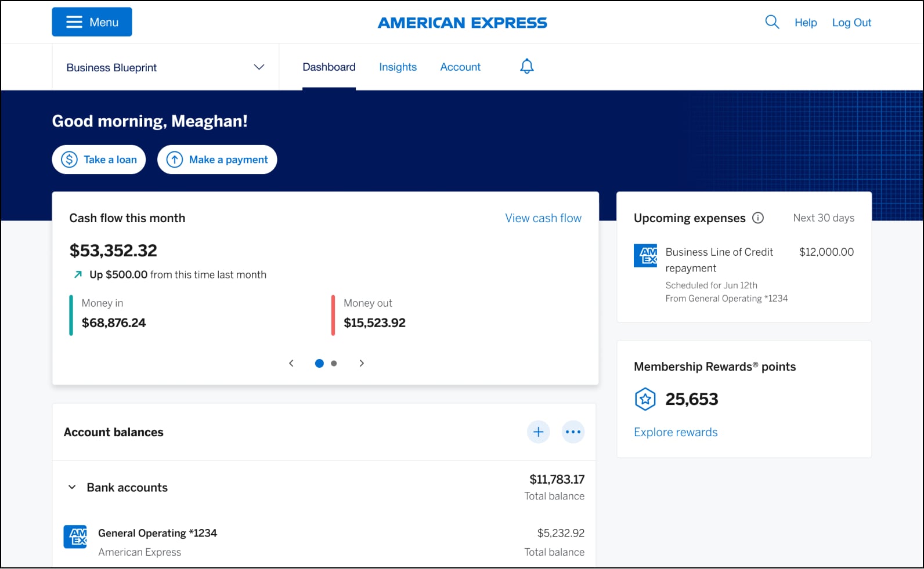Click the Amex logo on Business Line of Credit
Screen dimensions: 924x569
coord(646,255)
